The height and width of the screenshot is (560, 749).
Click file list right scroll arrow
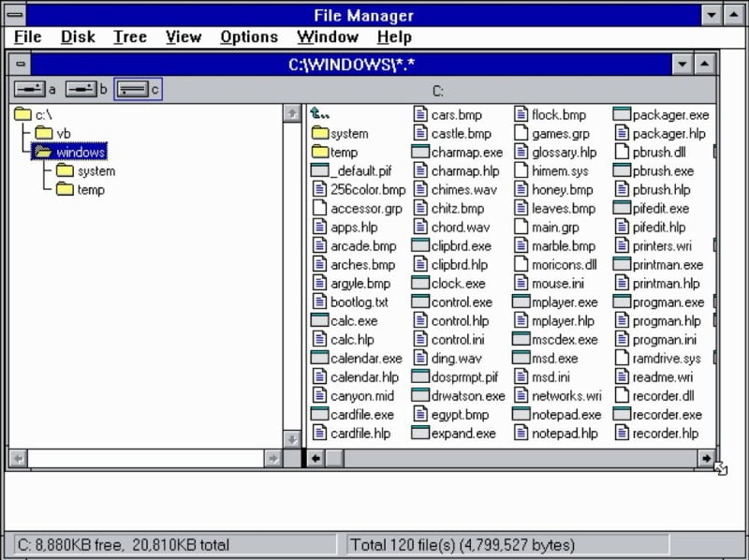tap(705, 458)
